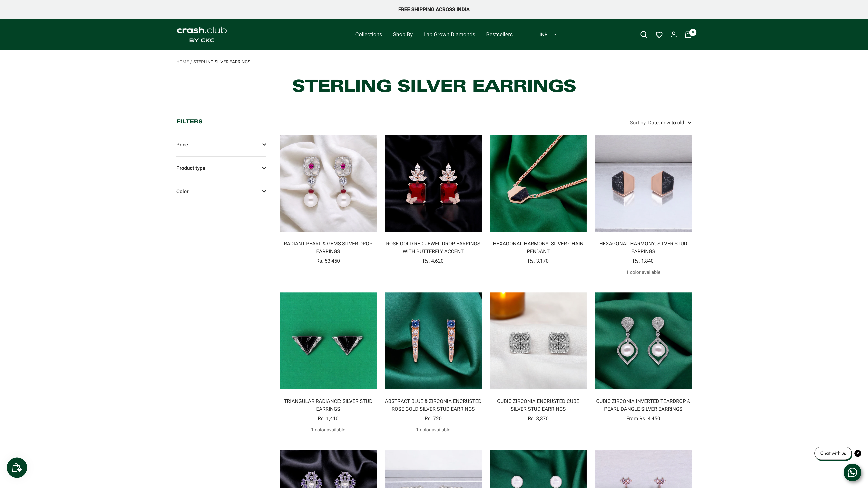The image size is (868, 488).
Task: Open the Lab Grown Diamonds menu
Action: (449, 34)
